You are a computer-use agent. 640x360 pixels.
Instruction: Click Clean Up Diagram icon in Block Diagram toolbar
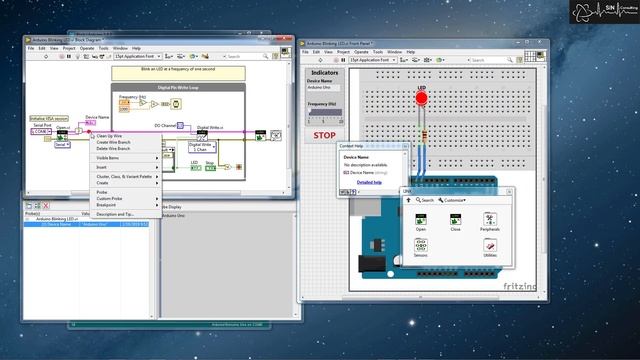(x=205, y=56)
